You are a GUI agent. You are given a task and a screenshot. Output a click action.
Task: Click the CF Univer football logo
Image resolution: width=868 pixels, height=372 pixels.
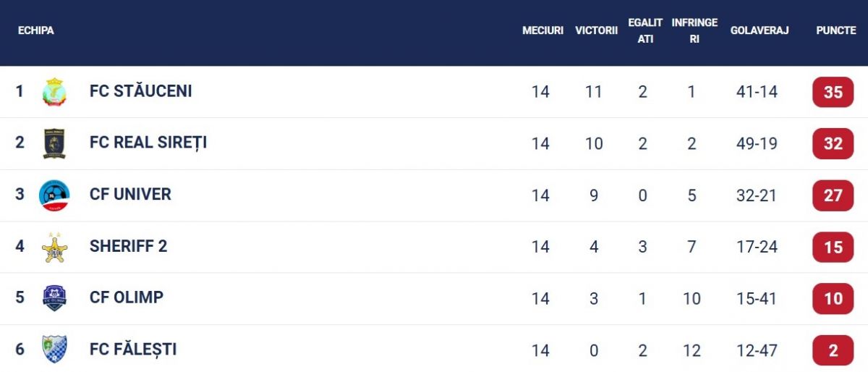point(54,195)
